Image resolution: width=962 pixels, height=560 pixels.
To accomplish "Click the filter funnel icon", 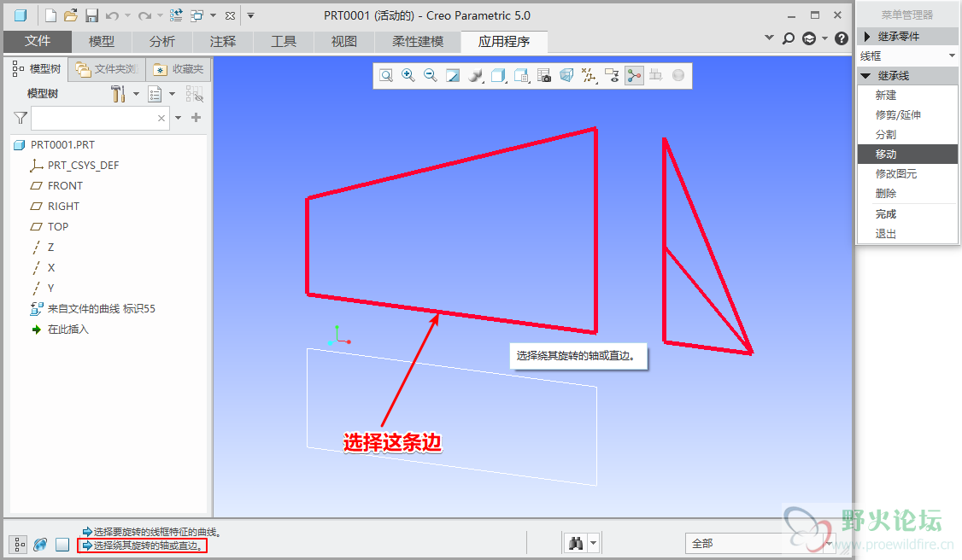I will (21, 118).
